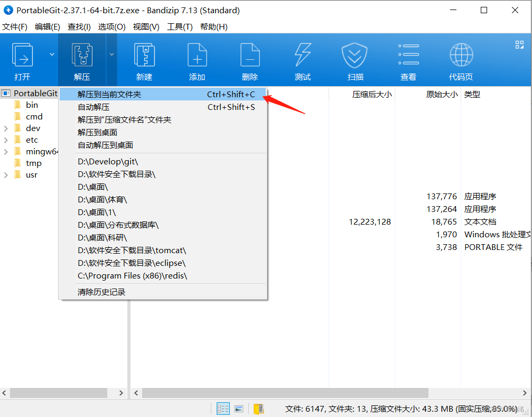Open the 选项(O) menu
The height and width of the screenshot is (417, 532).
111,27
